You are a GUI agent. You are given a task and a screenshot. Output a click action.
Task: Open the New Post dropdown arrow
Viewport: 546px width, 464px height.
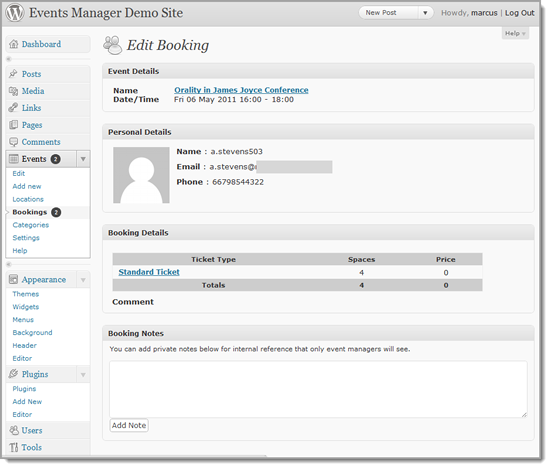coord(425,13)
